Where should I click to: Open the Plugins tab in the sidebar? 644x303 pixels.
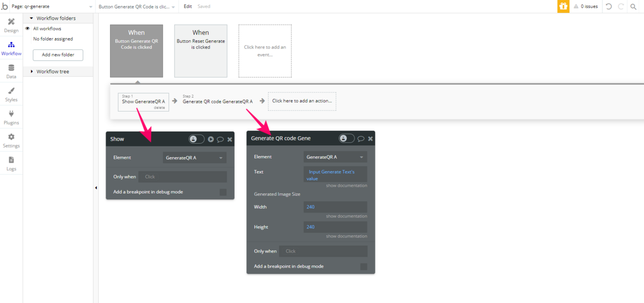11,117
